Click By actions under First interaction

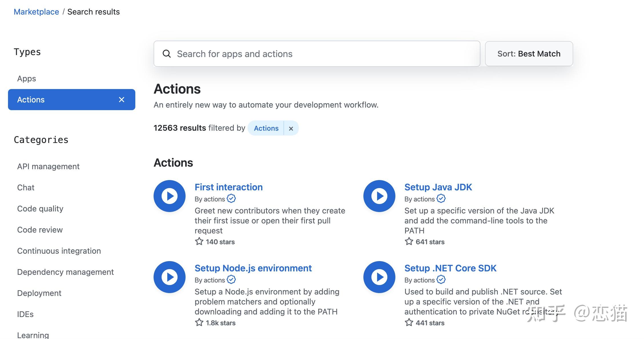pyautogui.click(x=210, y=199)
